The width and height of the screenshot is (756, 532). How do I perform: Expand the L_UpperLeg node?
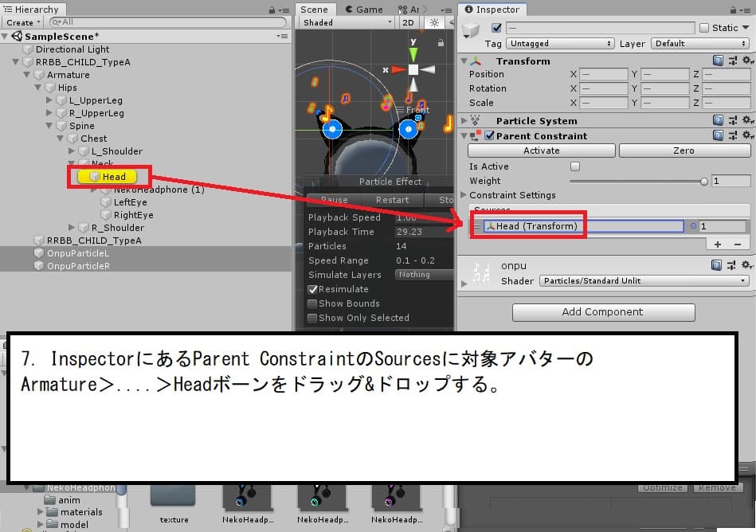[x=49, y=100]
